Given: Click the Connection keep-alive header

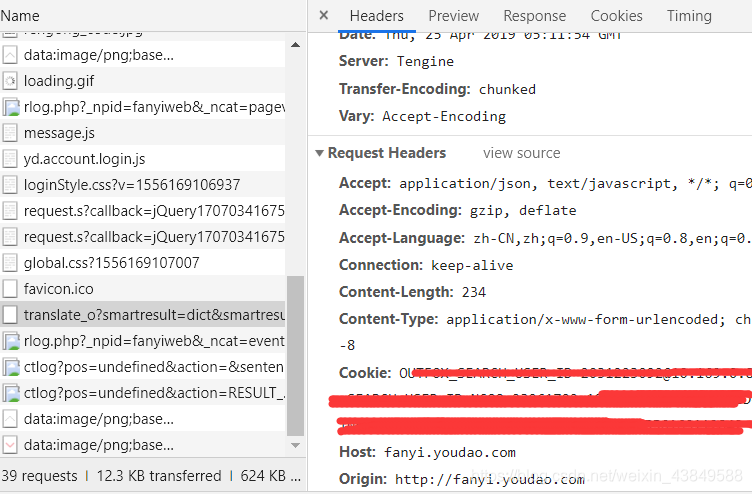Looking at the screenshot, I should [x=426, y=265].
